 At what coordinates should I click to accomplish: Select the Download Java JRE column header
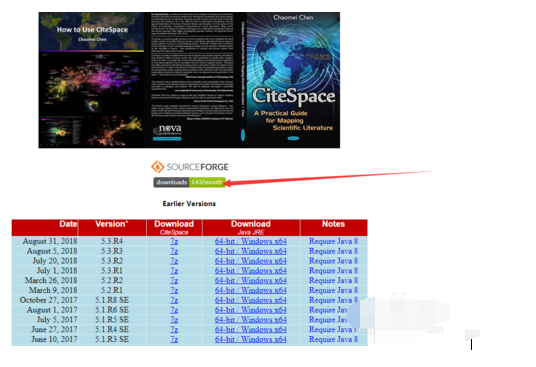pos(251,228)
